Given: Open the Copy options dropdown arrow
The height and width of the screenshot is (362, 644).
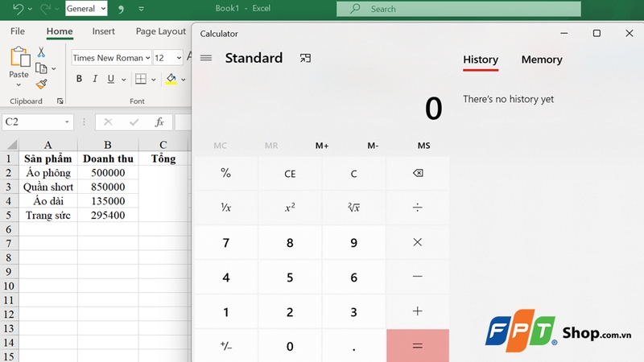Looking at the screenshot, I should click(x=54, y=69).
